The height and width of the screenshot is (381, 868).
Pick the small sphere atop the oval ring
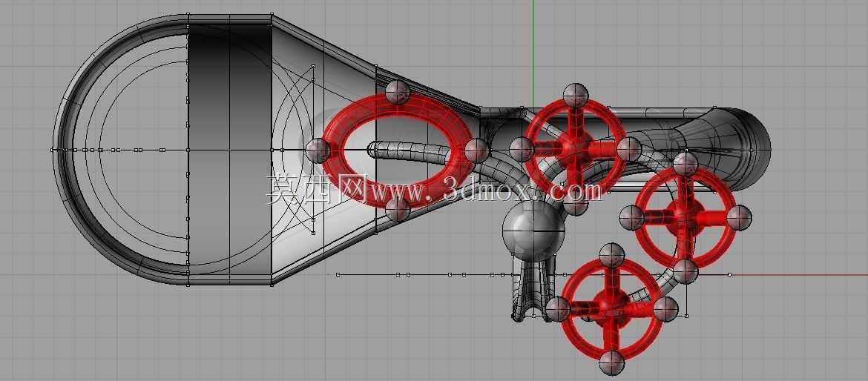pos(398,93)
